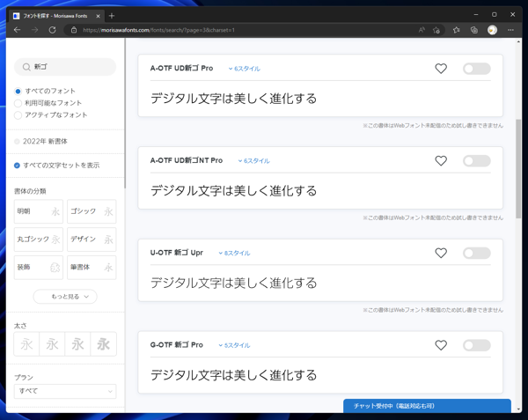Select the すべてのフォント radio button
528x420 pixels.
point(18,92)
